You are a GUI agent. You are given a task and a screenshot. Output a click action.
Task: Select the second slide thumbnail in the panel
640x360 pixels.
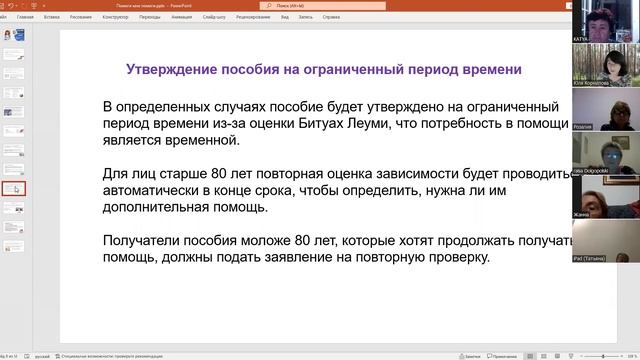pos(14,54)
